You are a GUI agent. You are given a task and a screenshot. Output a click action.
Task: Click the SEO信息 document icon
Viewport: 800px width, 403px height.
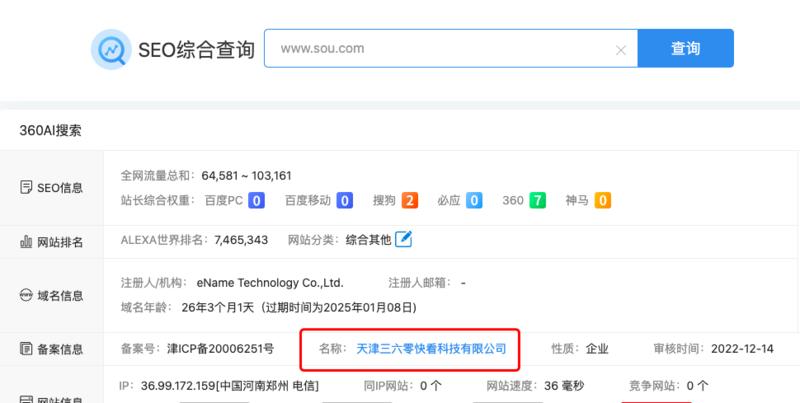tap(27, 187)
